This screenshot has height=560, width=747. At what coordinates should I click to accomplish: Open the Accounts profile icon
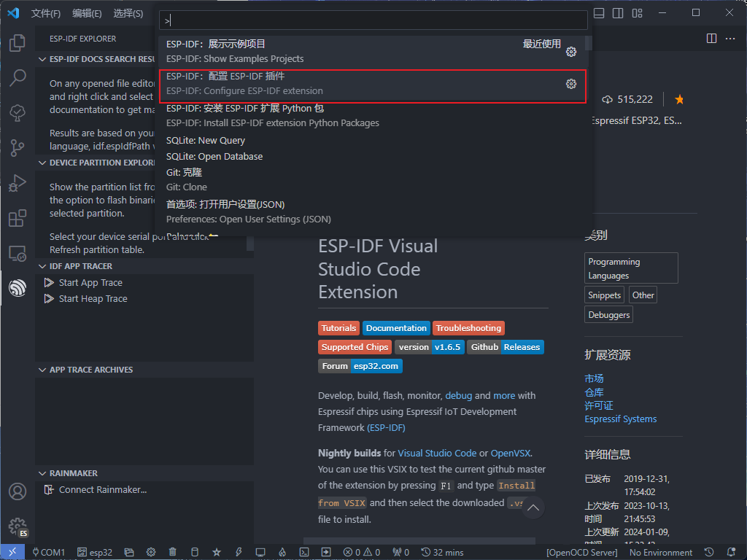[18, 491]
